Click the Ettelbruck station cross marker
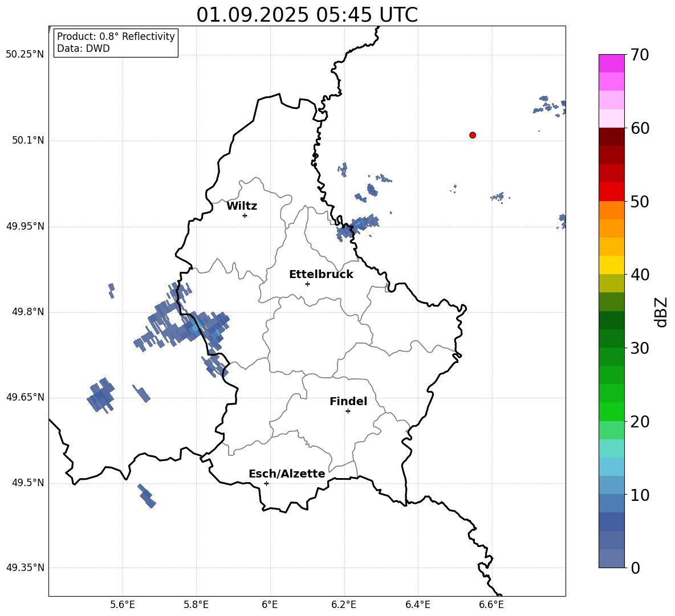Image resolution: width=675 pixels, height=616 pixels. click(307, 284)
